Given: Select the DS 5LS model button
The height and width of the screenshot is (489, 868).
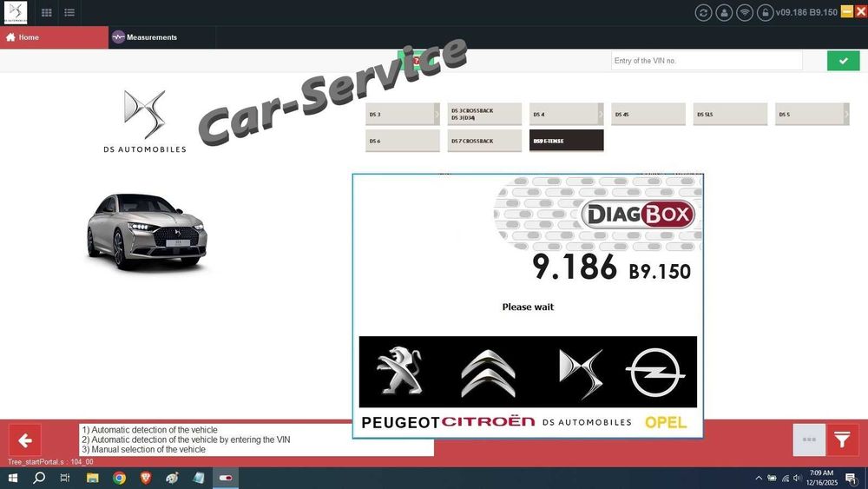Looking at the screenshot, I should (x=730, y=114).
